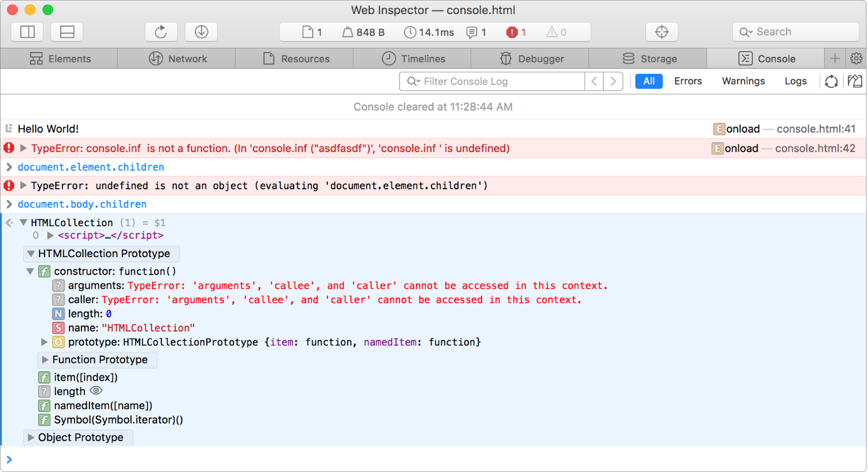Show only Errors in console filter
This screenshot has width=868, height=472.
[x=688, y=81]
